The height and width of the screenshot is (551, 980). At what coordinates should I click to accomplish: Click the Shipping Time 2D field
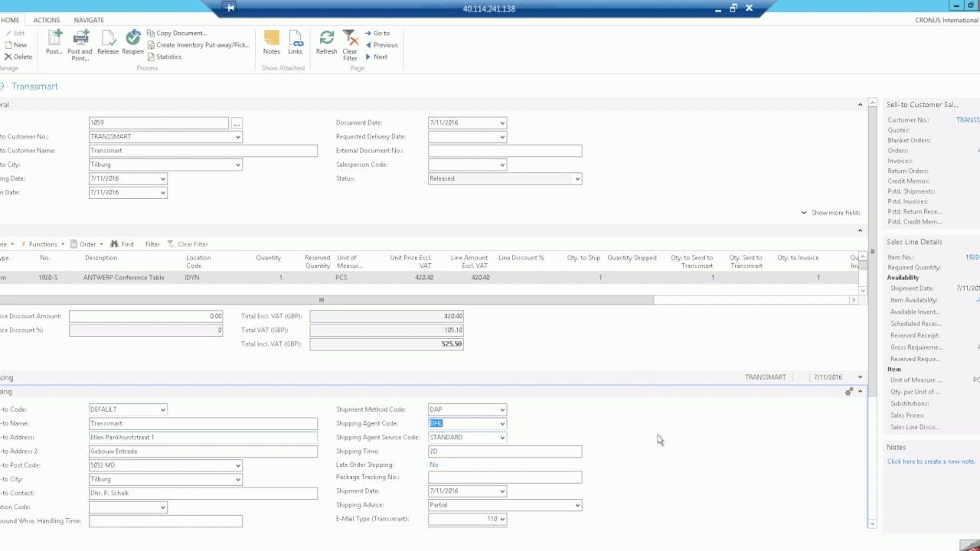[x=505, y=452]
